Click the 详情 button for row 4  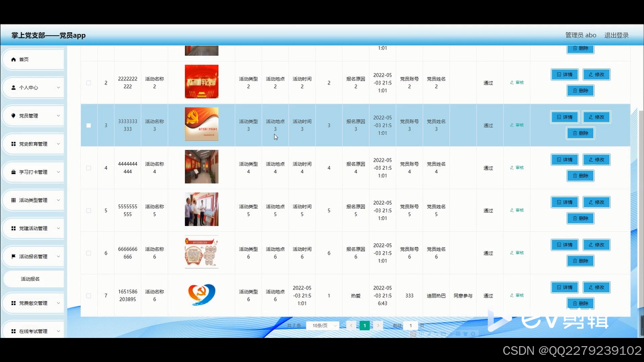pyautogui.click(x=564, y=160)
